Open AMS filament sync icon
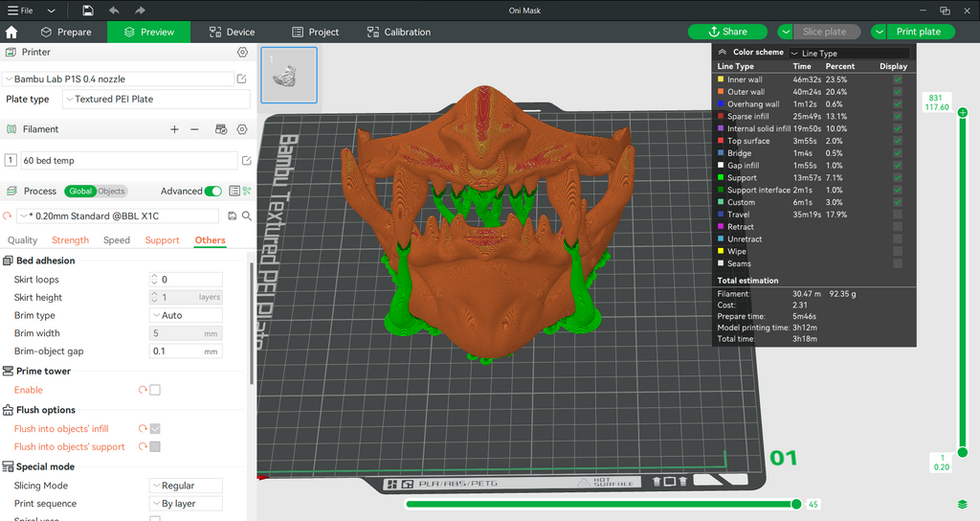 (x=221, y=129)
